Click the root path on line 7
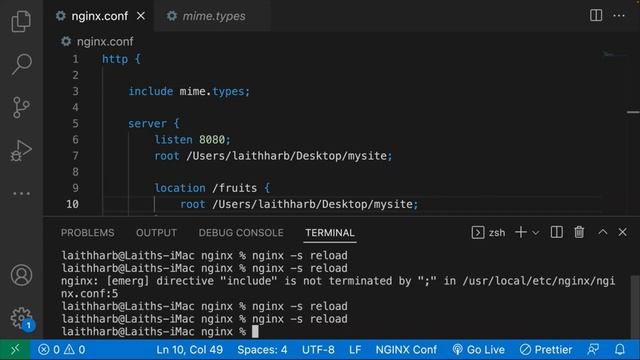Image resolution: width=640 pixels, height=360 pixels. pos(289,156)
